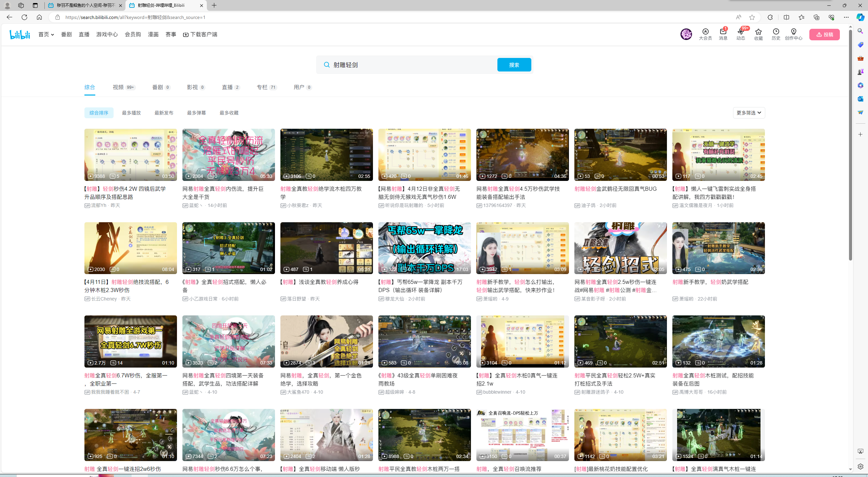The height and width of the screenshot is (477, 868).
Task: Click the pink 投稿 upload button
Action: [824, 35]
